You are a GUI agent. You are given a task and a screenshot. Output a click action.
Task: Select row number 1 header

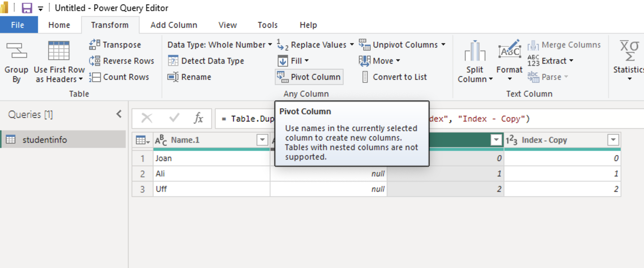(x=143, y=158)
